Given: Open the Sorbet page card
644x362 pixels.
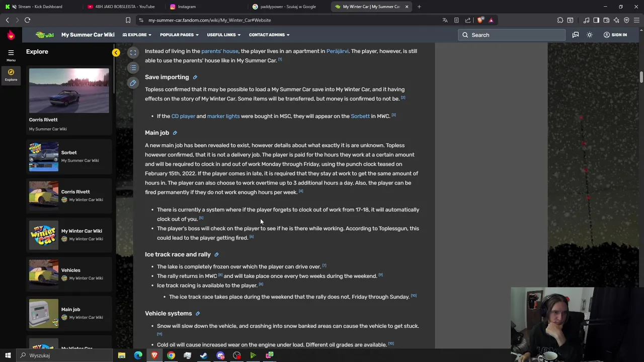Looking at the screenshot, I should 69,156.
